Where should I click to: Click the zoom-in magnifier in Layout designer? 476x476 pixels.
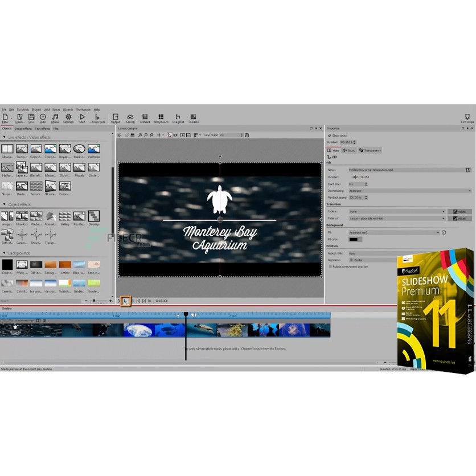(x=140, y=135)
